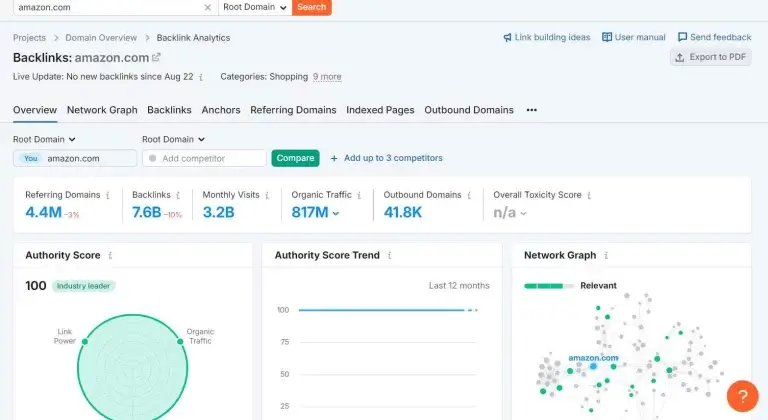Image resolution: width=768 pixels, height=420 pixels.
Task: Click the megaphone icon for link building
Action: (x=507, y=37)
